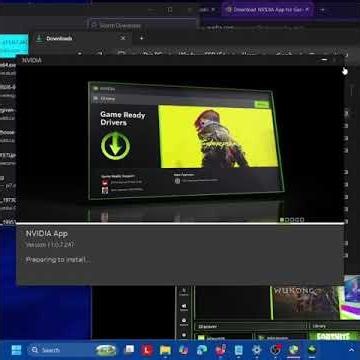Viewport: 360px width, 360px height.
Task: Minimize the NVIDIA installer window
Action: coord(324,60)
